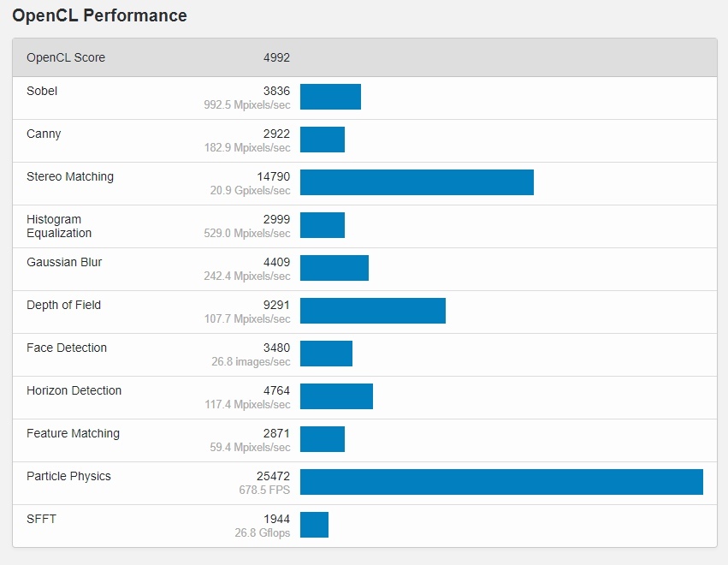The height and width of the screenshot is (565, 728).
Task: Select the Gaussian Blur test label
Action: click(64, 262)
